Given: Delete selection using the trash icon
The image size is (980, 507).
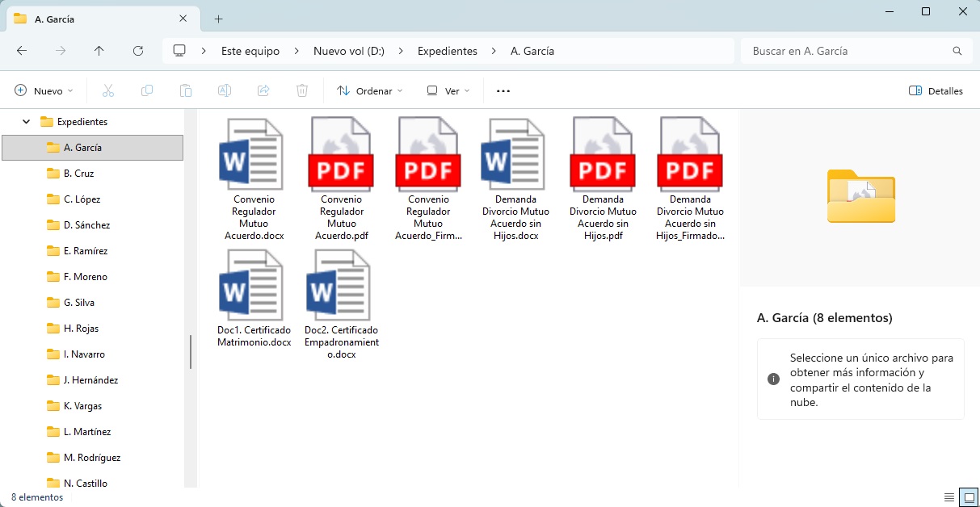Looking at the screenshot, I should pos(302,90).
